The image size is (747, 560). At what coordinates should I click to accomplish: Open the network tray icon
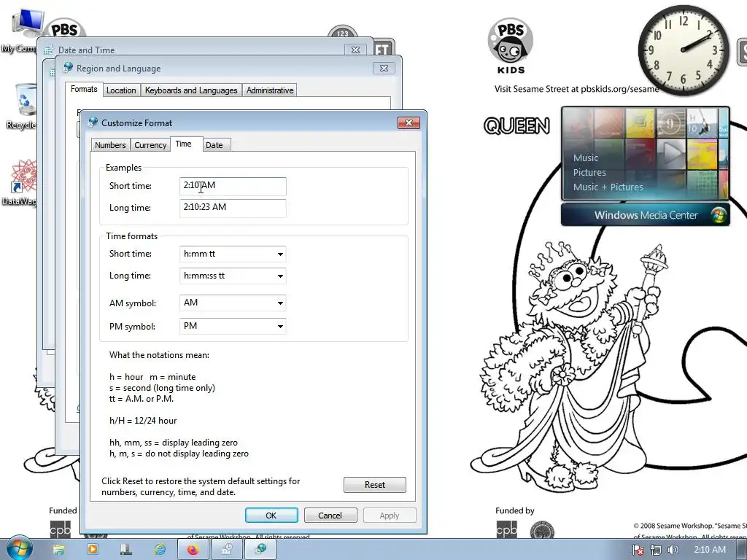point(656,550)
